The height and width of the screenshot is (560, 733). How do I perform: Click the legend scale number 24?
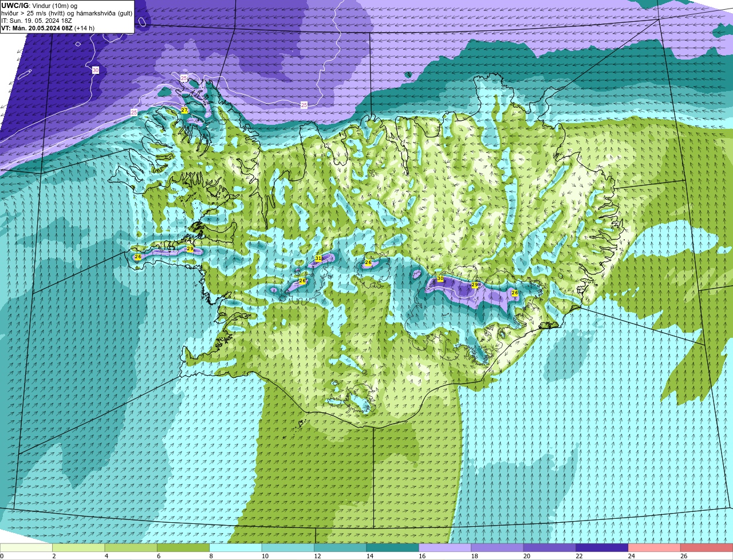[x=632, y=555]
